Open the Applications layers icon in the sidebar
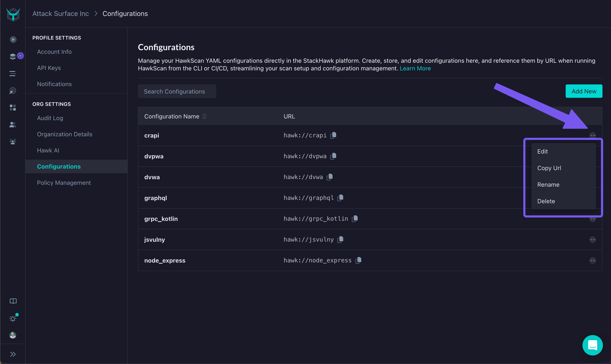Screen dimensions: 611x364 [12, 56]
